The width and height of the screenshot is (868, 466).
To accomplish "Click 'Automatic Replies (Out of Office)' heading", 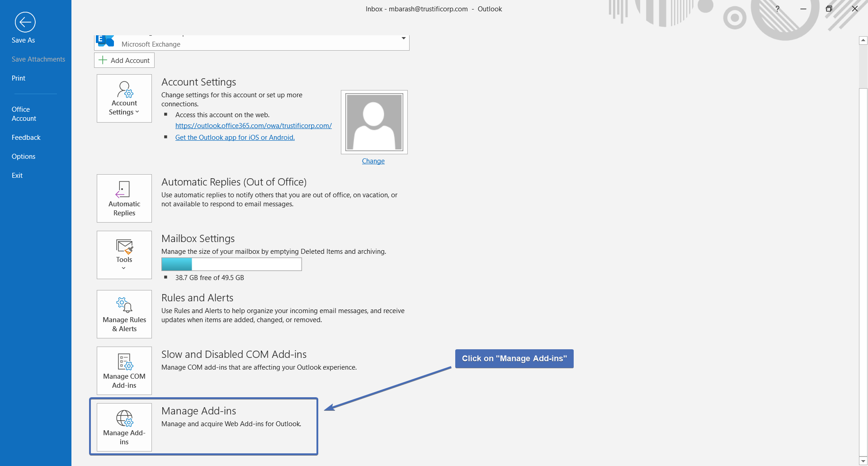I will coord(234,182).
